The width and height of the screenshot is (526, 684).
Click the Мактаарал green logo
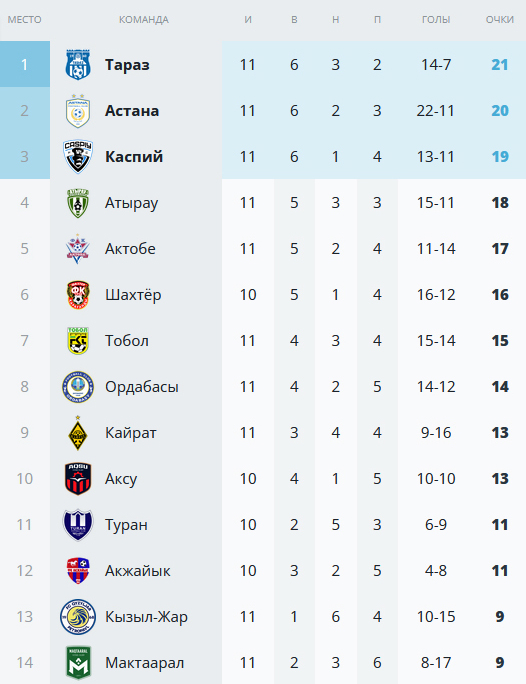(78, 663)
